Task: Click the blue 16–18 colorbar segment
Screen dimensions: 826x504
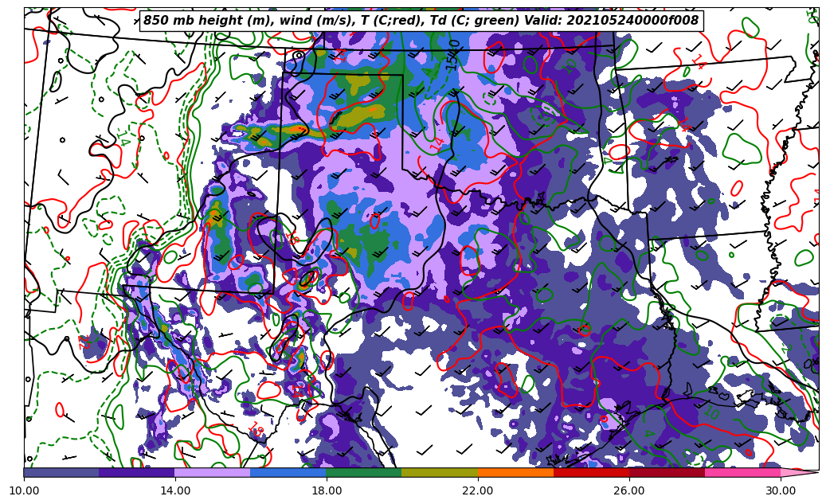Action: point(288,472)
